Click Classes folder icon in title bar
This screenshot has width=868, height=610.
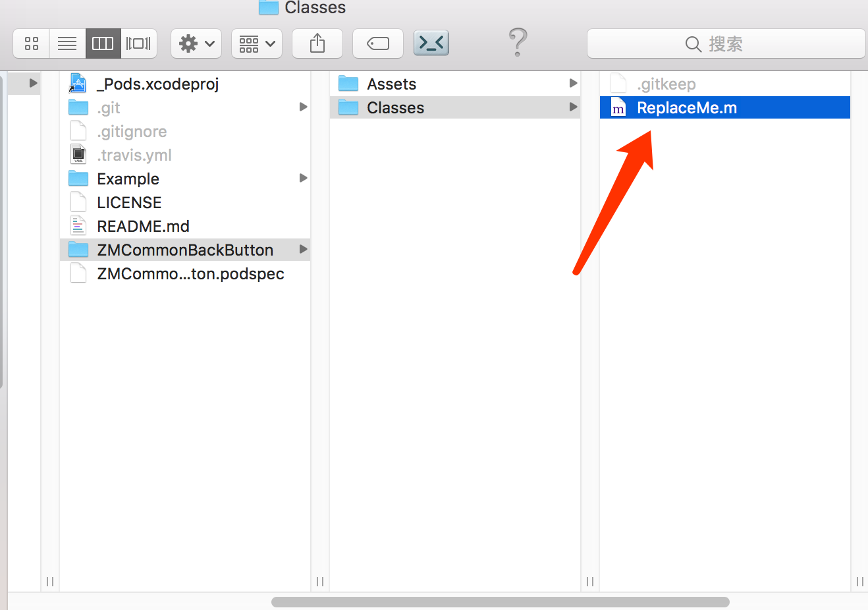268,7
